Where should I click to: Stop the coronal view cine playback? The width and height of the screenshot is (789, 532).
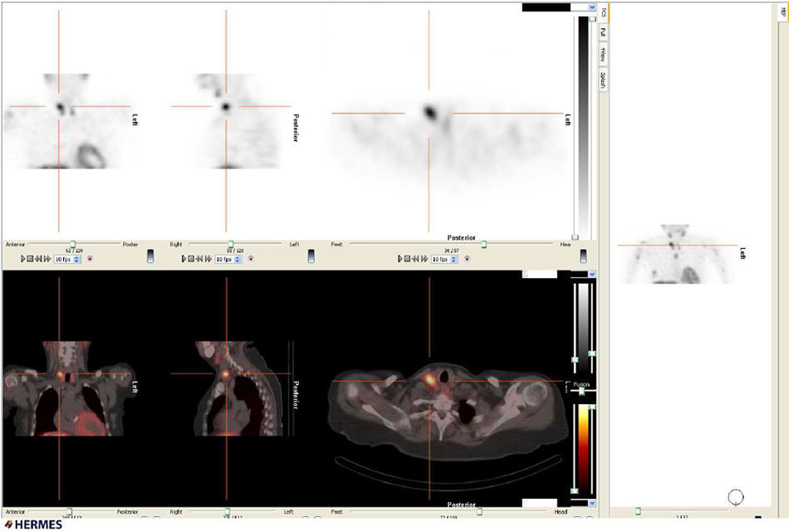(30, 259)
